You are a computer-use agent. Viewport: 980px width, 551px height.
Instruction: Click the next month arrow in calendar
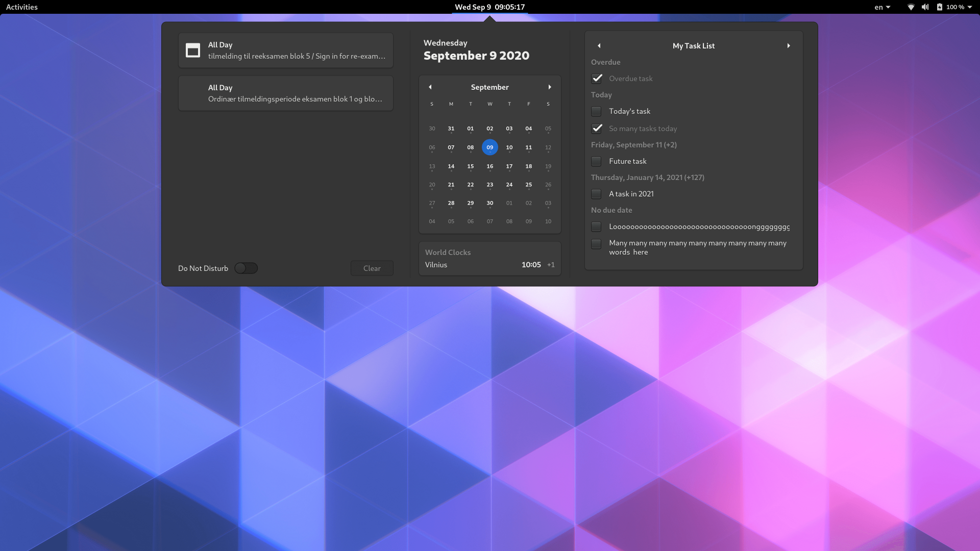(x=550, y=87)
